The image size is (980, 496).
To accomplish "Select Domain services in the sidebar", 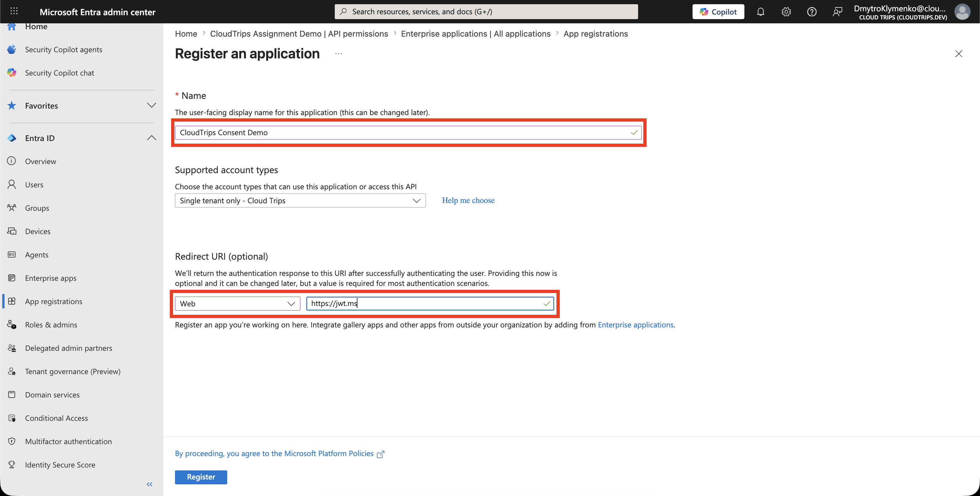I will (52, 395).
